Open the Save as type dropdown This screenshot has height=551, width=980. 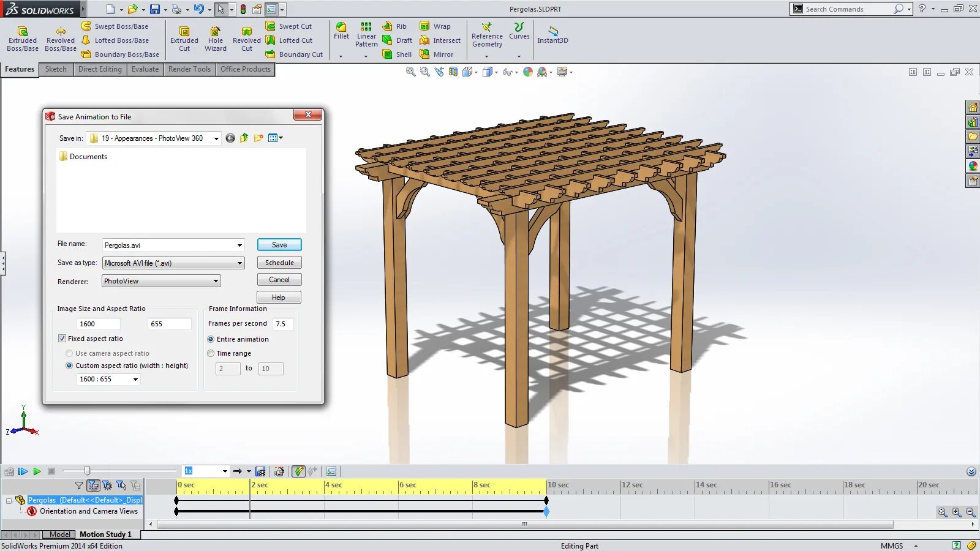coord(239,263)
